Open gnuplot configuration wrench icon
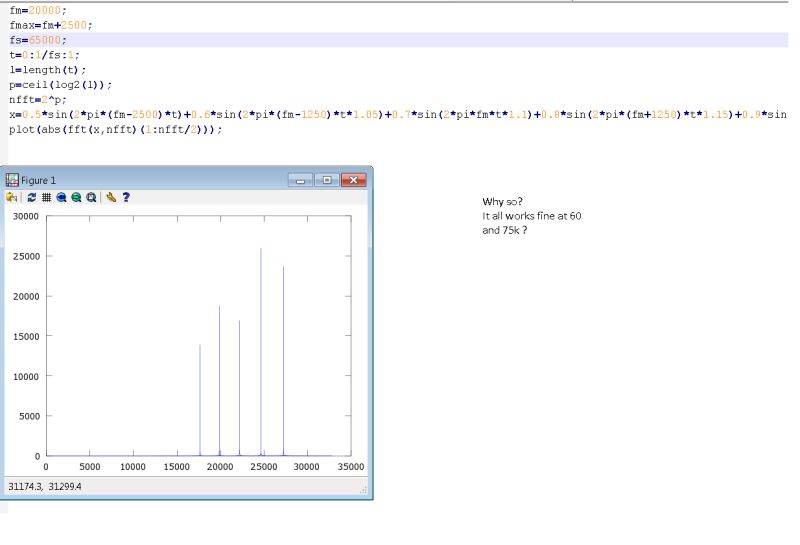Viewport: 800px width, 545px height. pyautogui.click(x=111, y=197)
